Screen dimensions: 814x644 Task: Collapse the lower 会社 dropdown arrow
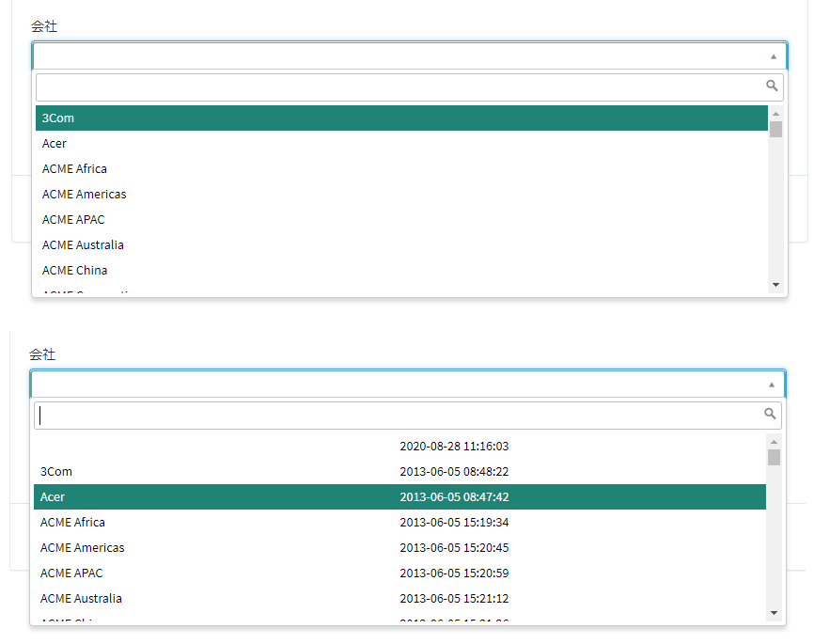[x=772, y=385]
